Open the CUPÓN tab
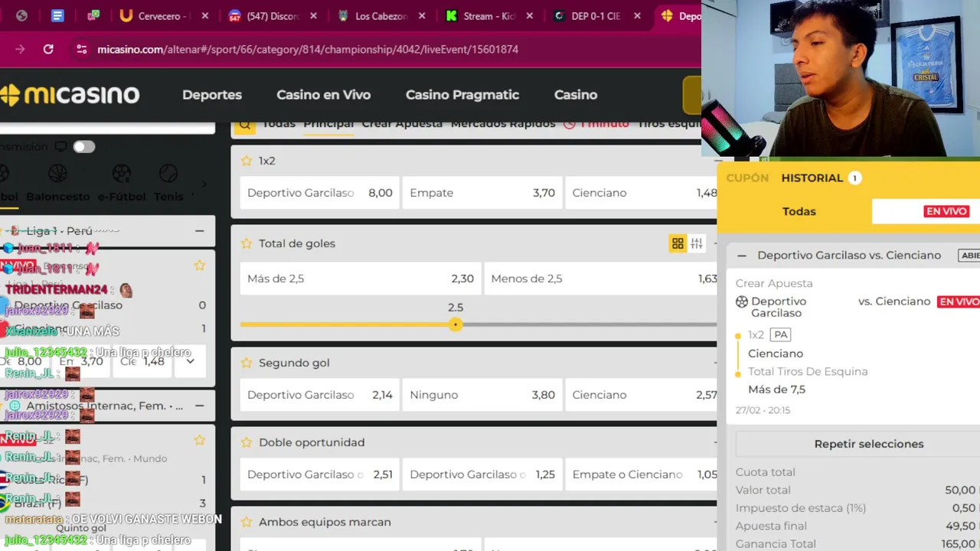The width and height of the screenshot is (980, 551). tap(747, 178)
